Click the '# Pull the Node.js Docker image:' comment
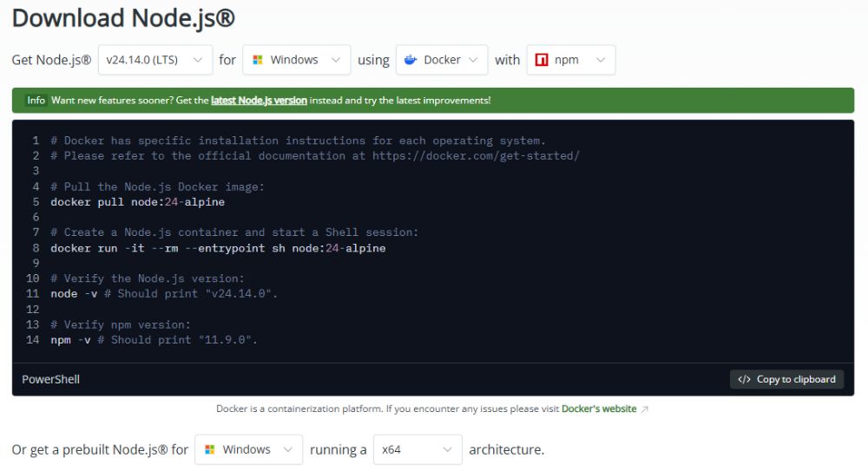This screenshot has height=471, width=868. (158, 186)
